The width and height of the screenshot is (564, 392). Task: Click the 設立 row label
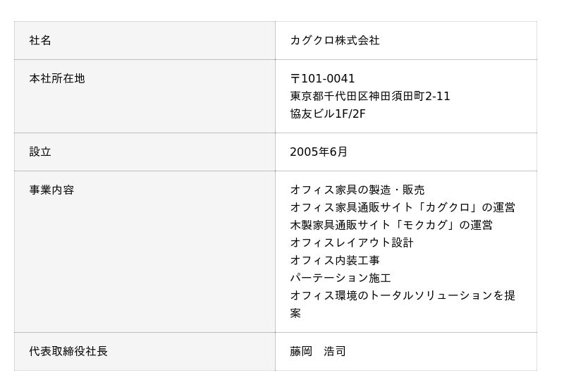(x=40, y=152)
